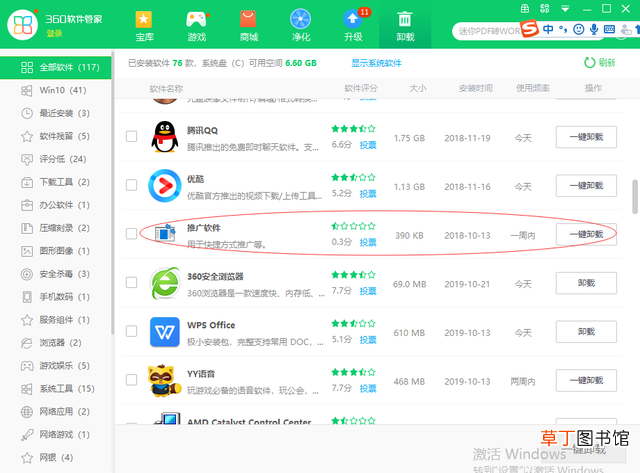The height and width of the screenshot is (473, 640).
Task: Open the 宝库 star icon tab
Action: 144,26
